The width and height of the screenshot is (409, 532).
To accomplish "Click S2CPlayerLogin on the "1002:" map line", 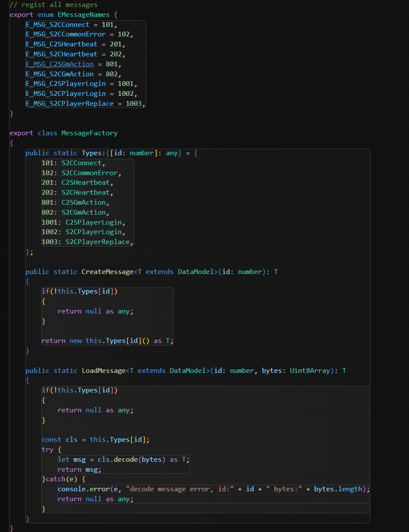I will tap(93, 232).
